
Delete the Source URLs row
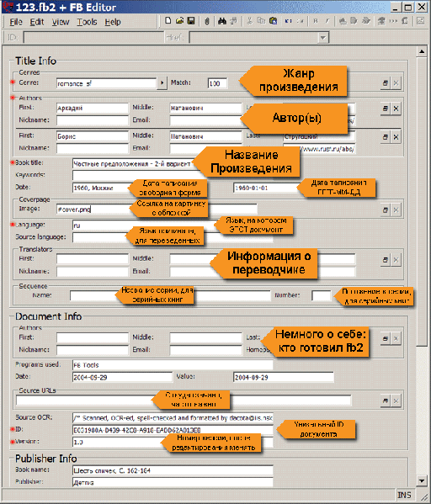[396, 401]
